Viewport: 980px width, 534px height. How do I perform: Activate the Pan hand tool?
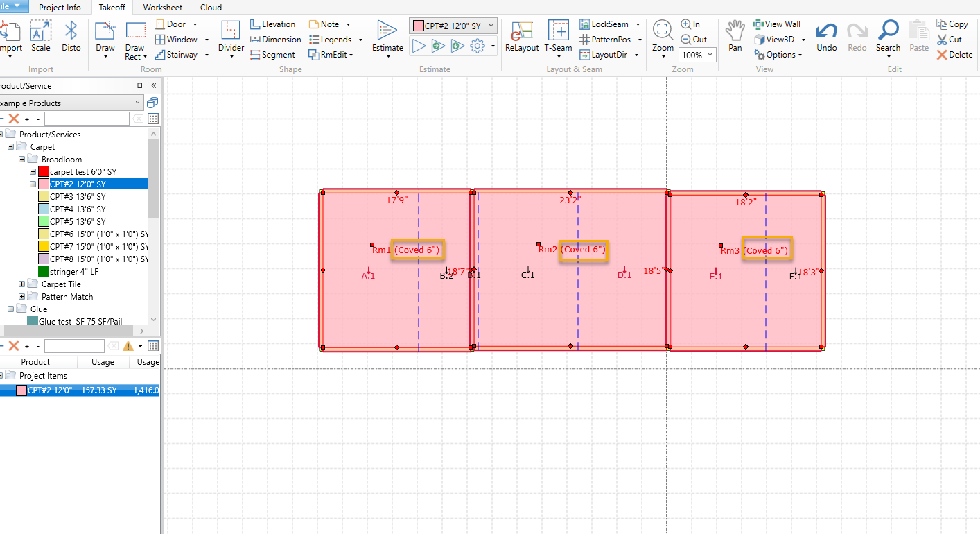tap(735, 37)
